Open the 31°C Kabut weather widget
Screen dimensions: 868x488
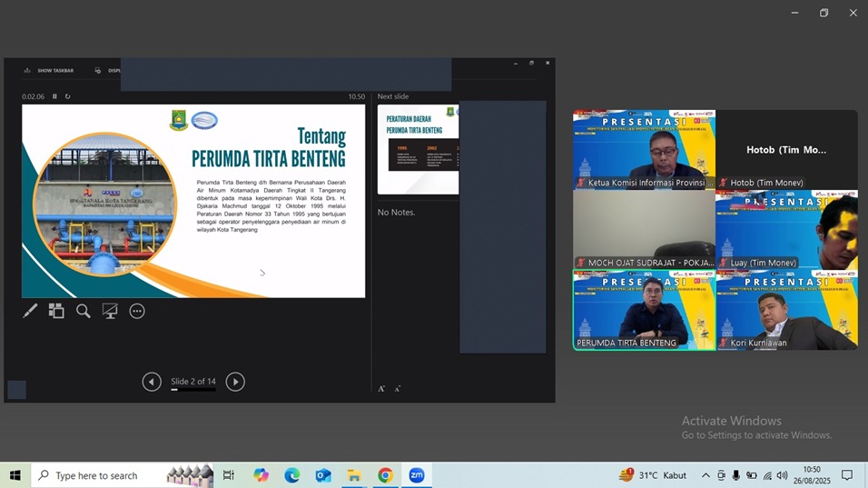click(653, 475)
